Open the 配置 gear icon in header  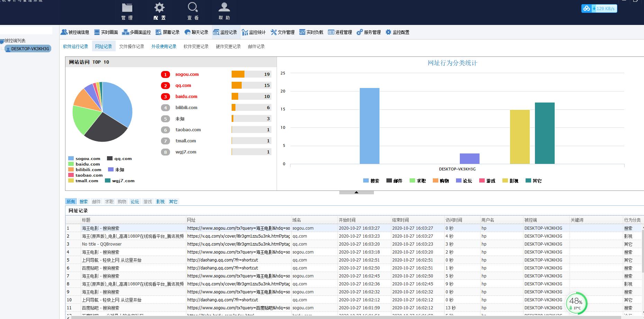pos(159,8)
